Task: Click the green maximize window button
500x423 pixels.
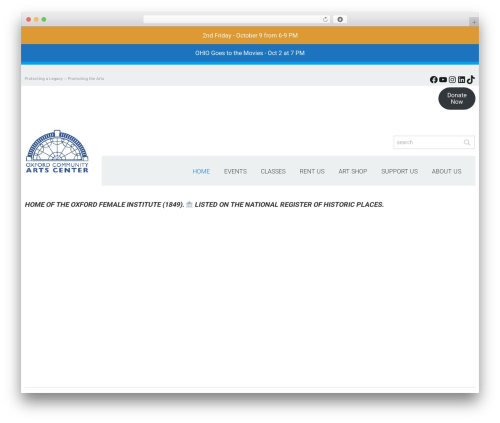Action: tap(44, 19)
